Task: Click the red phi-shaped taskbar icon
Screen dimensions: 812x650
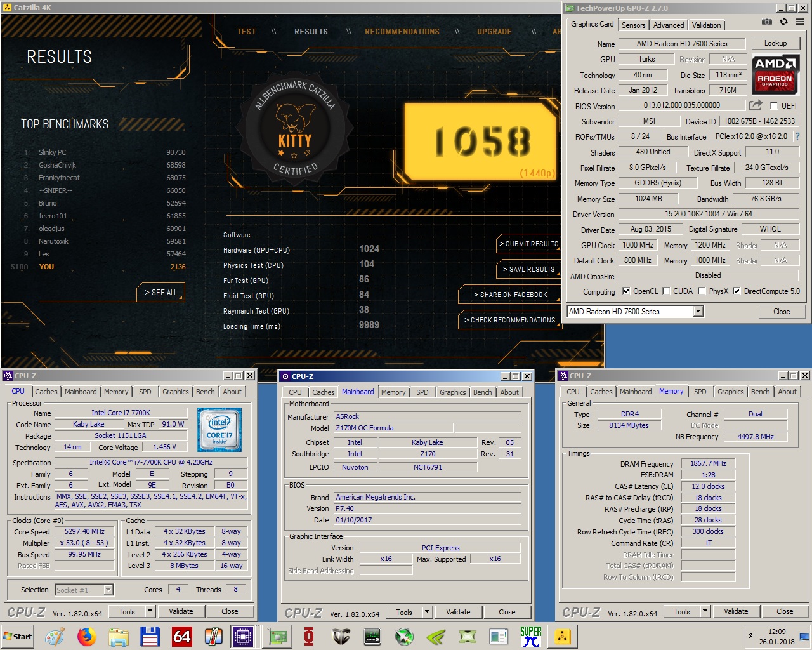Action: click(309, 637)
